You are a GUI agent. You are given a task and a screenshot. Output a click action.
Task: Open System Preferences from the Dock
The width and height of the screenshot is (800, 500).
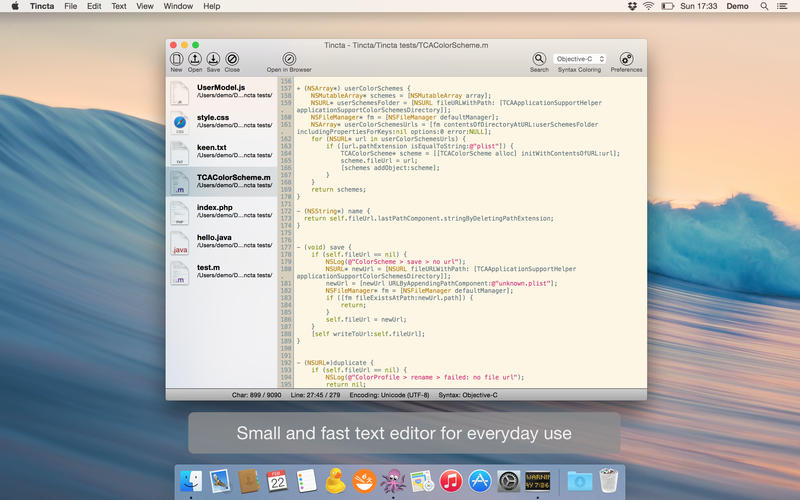point(508,481)
